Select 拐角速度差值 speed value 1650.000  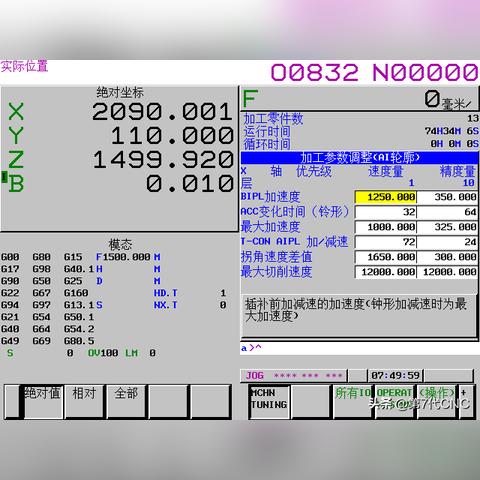coord(386,257)
